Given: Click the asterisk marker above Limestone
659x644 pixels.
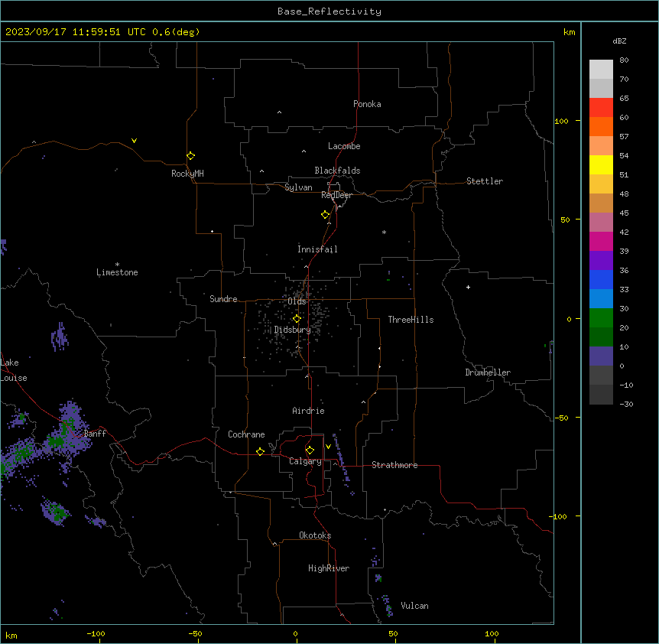Looking at the screenshot, I should click(x=117, y=265).
